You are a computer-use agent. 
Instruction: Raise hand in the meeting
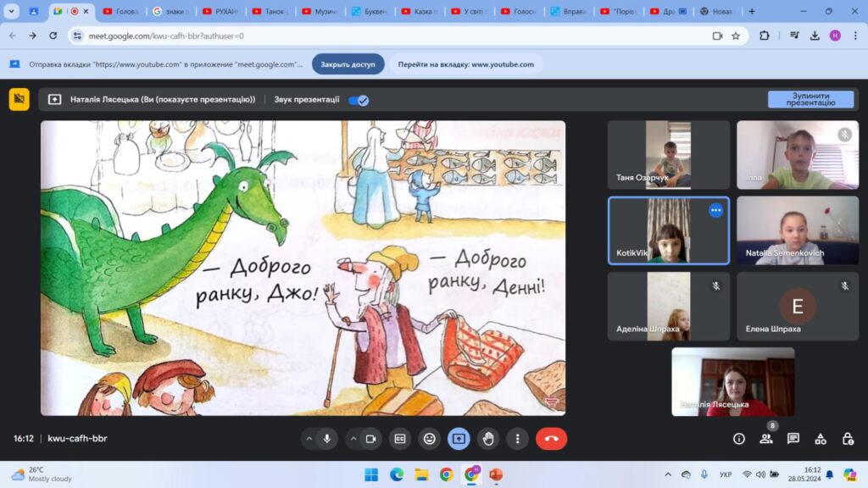(x=488, y=439)
